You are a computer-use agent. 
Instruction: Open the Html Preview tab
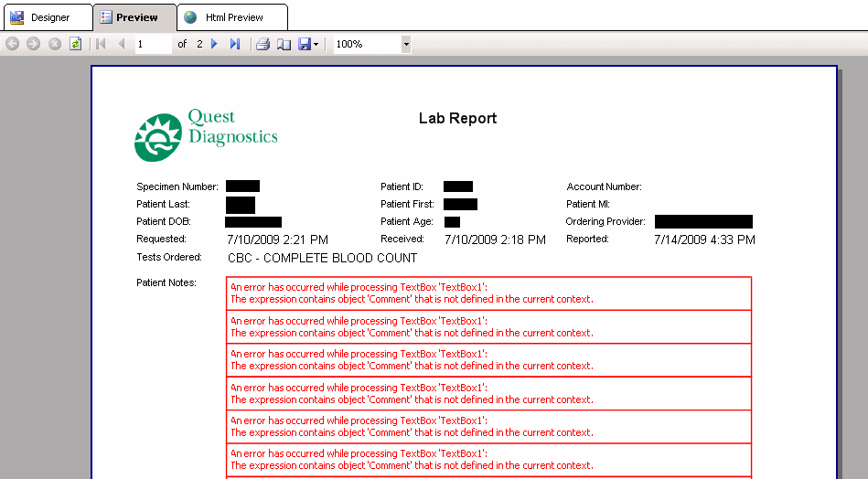click(232, 17)
